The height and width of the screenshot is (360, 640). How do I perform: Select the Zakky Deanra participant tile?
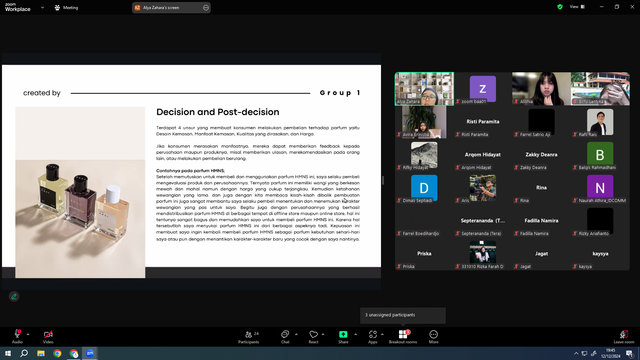(x=541, y=155)
